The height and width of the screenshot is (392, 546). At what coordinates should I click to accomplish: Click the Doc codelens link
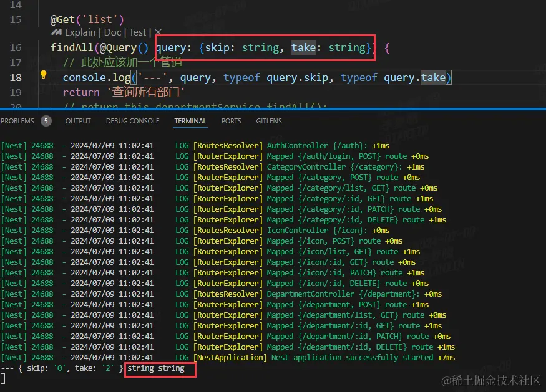(112, 32)
